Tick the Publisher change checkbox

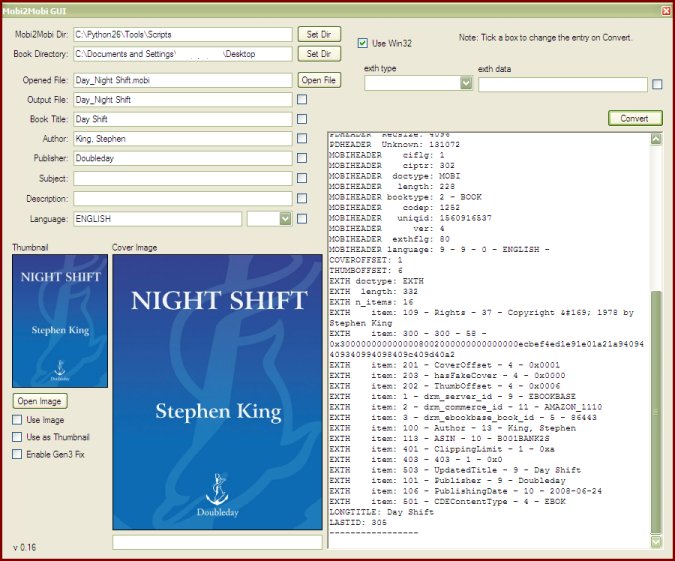click(x=302, y=158)
